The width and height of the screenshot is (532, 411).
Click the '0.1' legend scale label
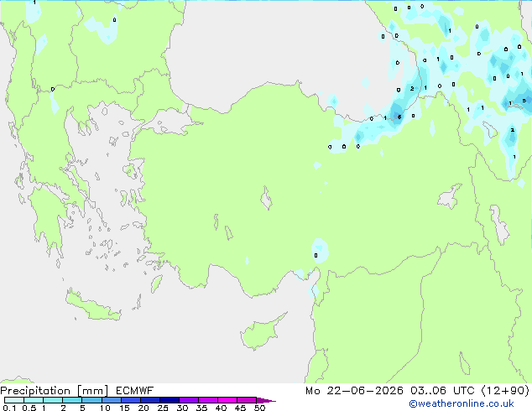pyautogui.click(x=9, y=408)
